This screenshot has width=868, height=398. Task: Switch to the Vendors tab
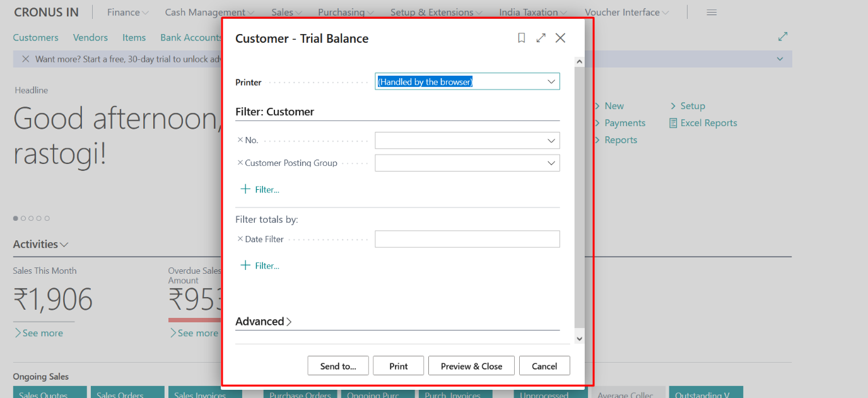pyautogui.click(x=90, y=37)
